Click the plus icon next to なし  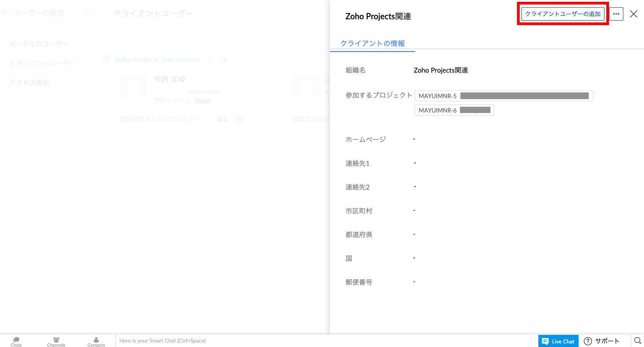(239, 119)
